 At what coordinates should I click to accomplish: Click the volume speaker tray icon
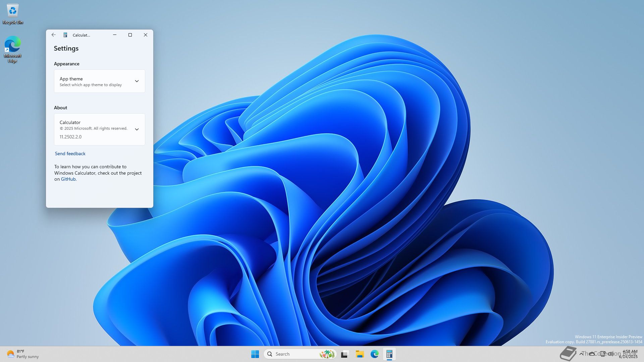click(x=611, y=354)
